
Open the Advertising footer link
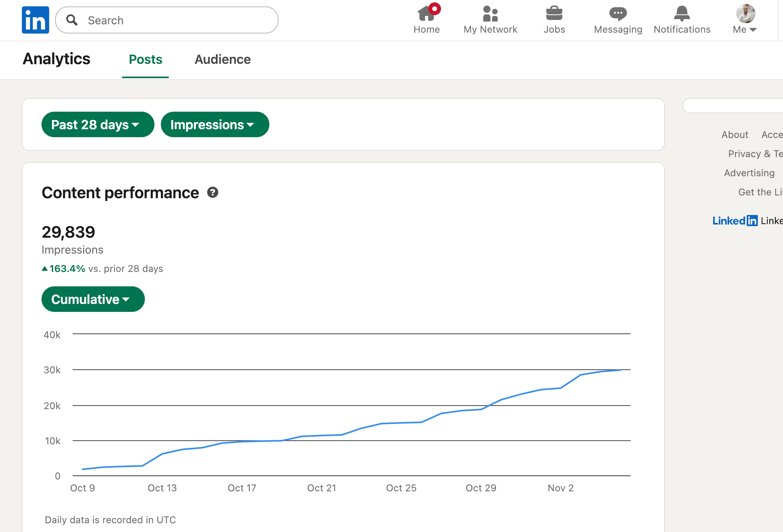749,173
